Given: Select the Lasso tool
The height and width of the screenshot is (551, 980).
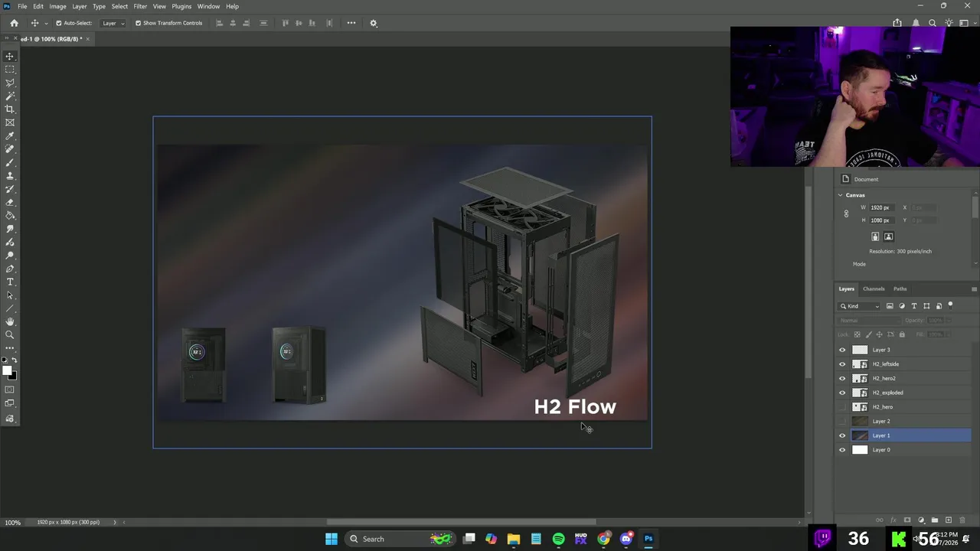Looking at the screenshot, I should click(10, 83).
